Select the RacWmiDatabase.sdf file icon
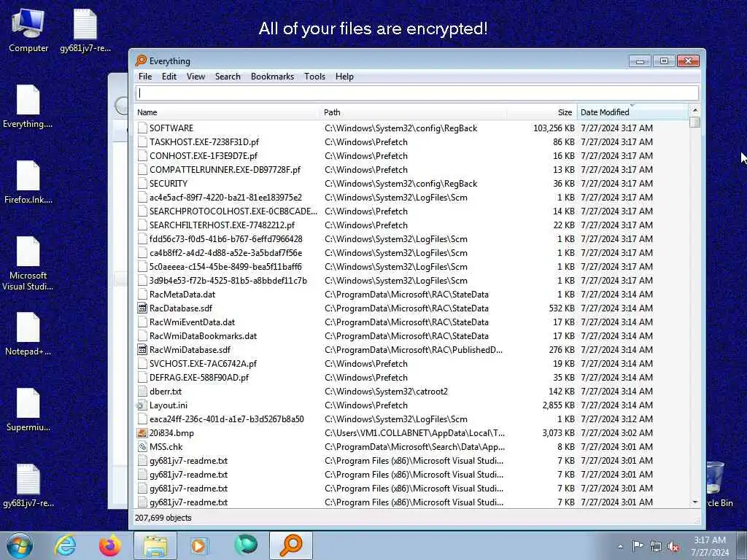Screen dimensions: 747x560 (142, 350)
